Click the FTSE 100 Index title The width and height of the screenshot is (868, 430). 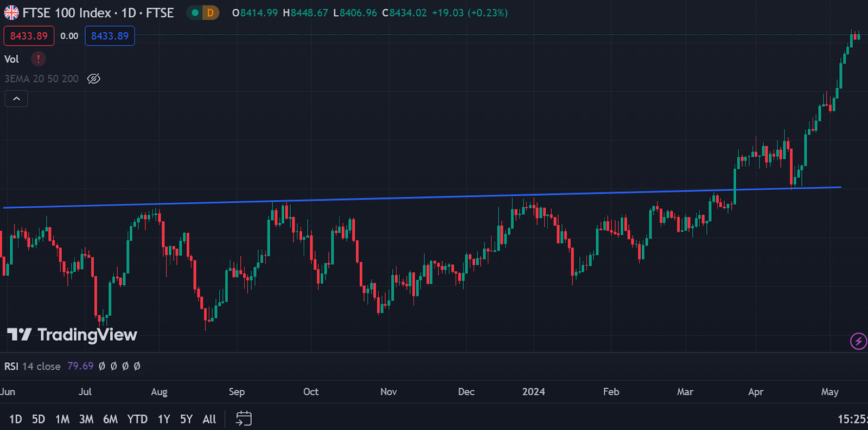pyautogui.click(x=67, y=12)
